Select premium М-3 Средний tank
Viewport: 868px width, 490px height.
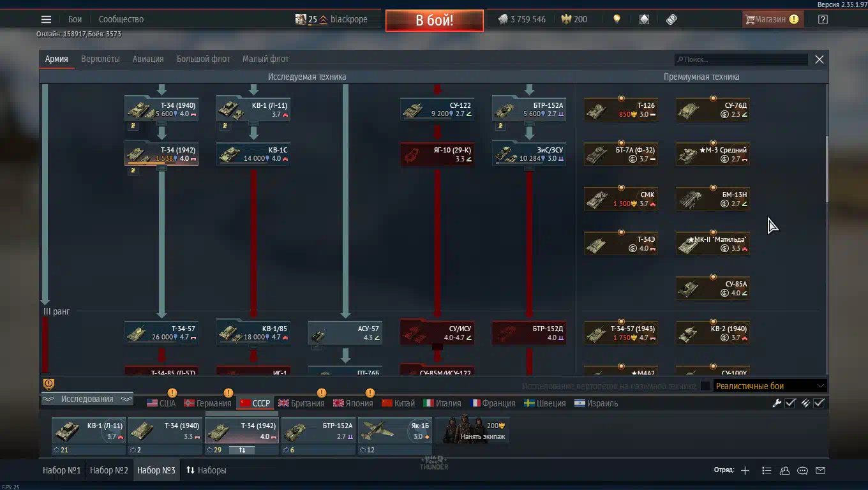(713, 154)
